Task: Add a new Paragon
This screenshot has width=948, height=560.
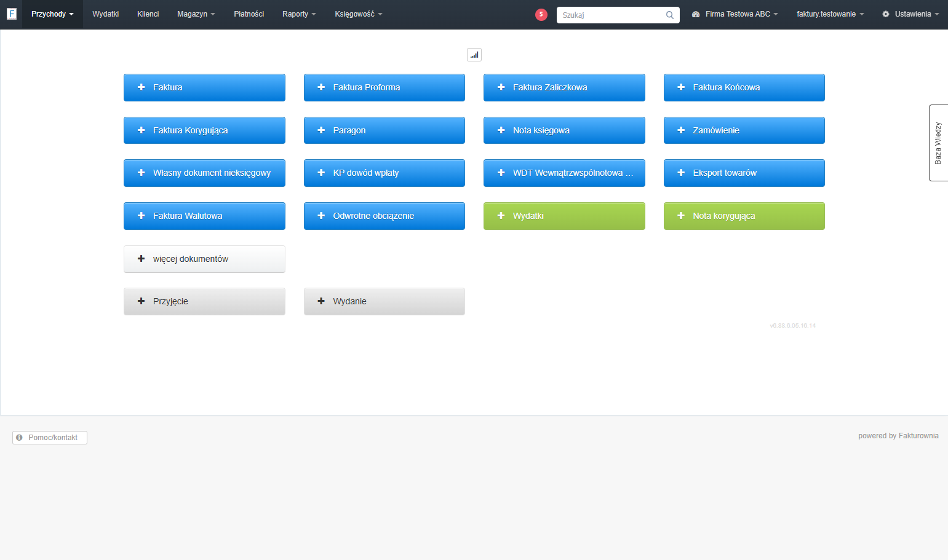Action: click(384, 130)
